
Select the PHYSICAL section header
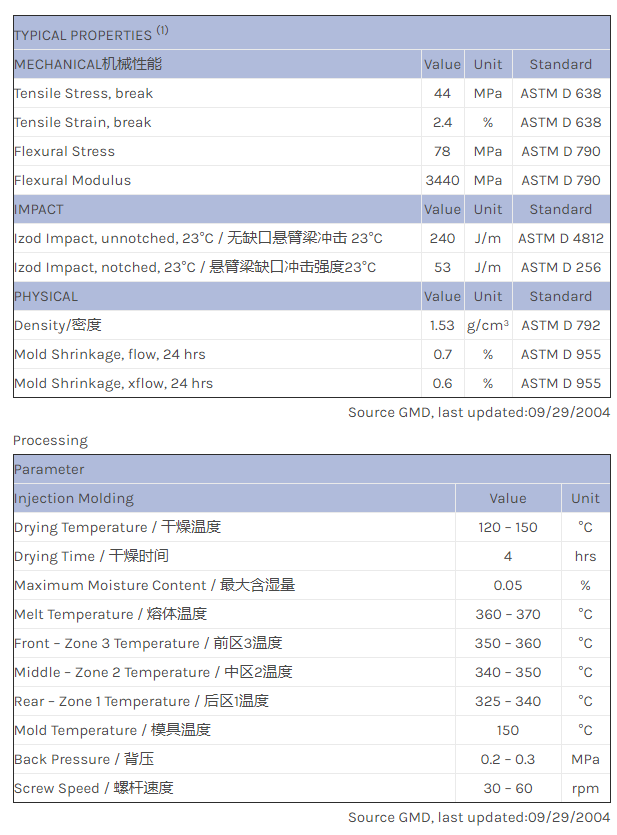(x=45, y=296)
